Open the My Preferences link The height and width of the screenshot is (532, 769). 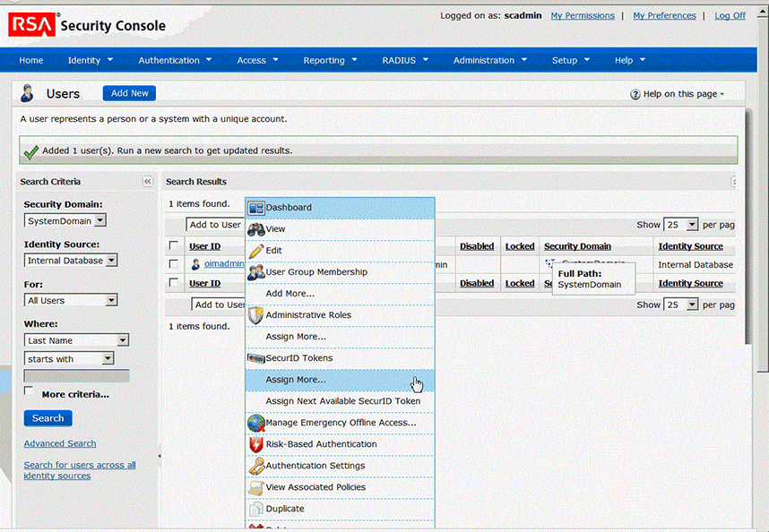(664, 16)
